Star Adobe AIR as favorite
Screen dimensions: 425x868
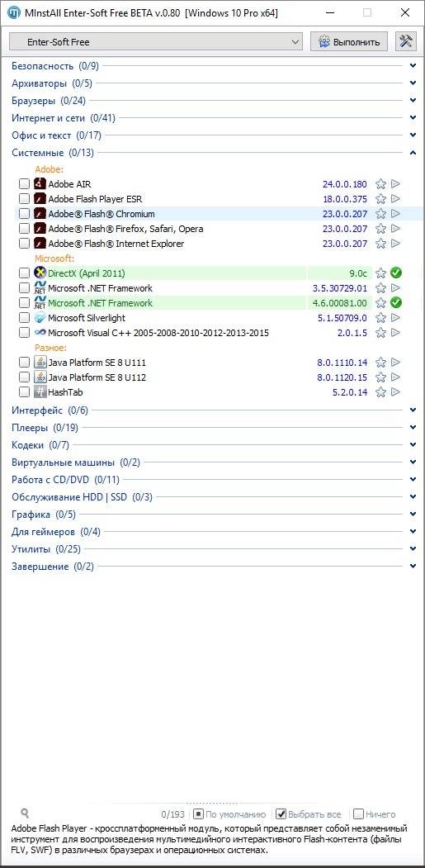coord(380,184)
